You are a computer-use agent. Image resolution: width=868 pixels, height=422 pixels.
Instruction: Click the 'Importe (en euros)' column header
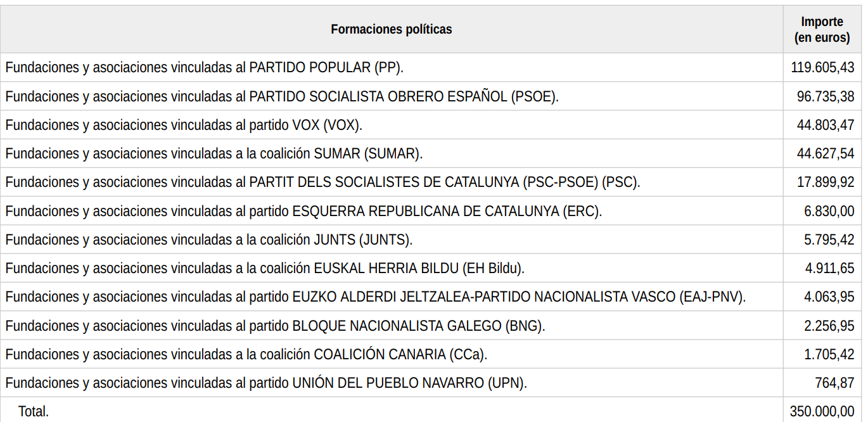[x=822, y=29]
